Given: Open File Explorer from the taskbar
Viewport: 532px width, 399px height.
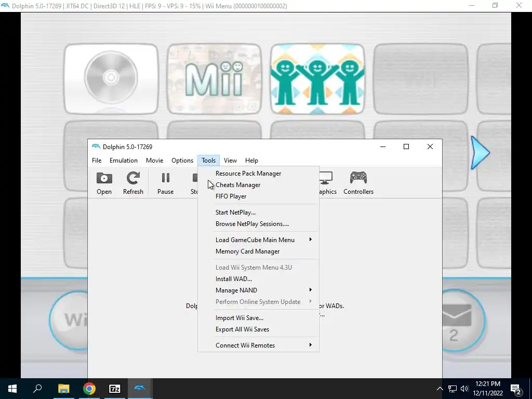Looking at the screenshot, I should [63, 389].
